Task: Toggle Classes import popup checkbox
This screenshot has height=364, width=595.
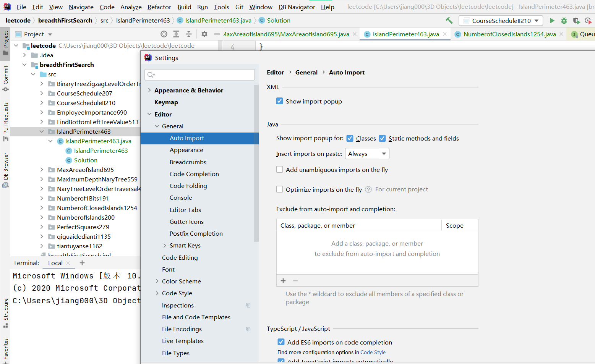Action: pos(350,138)
